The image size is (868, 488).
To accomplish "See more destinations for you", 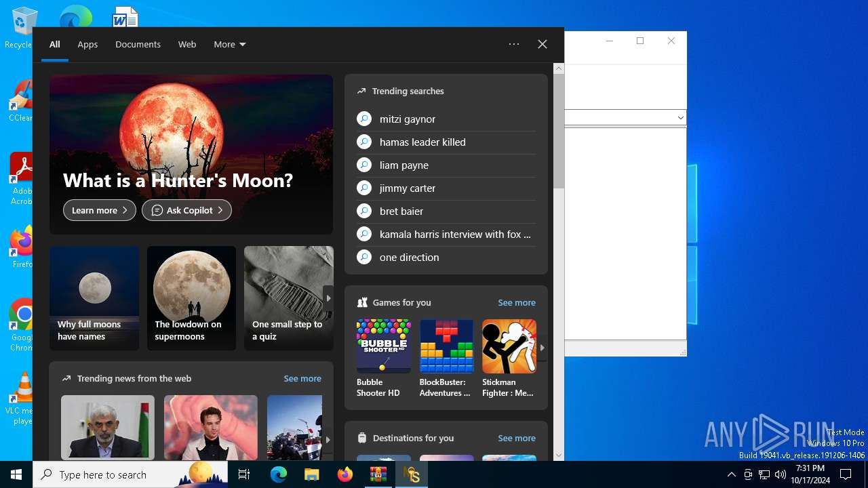I will [x=517, y=438].
